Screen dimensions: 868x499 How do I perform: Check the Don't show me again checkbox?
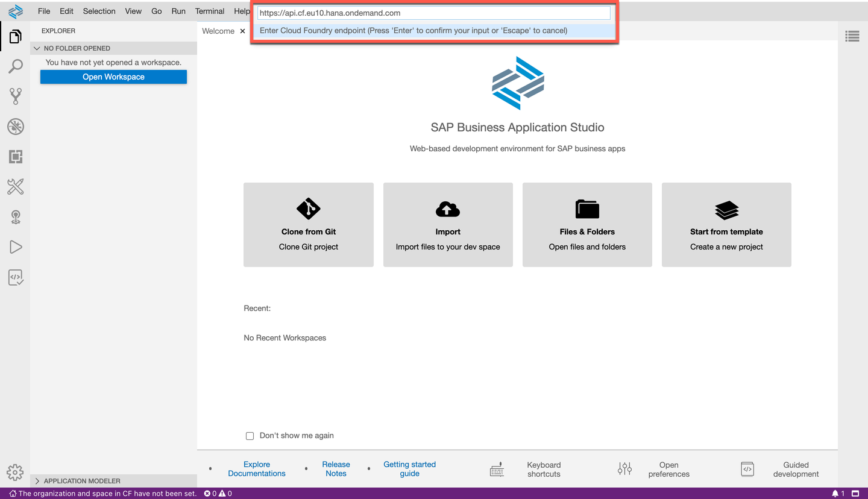point(250,436)
